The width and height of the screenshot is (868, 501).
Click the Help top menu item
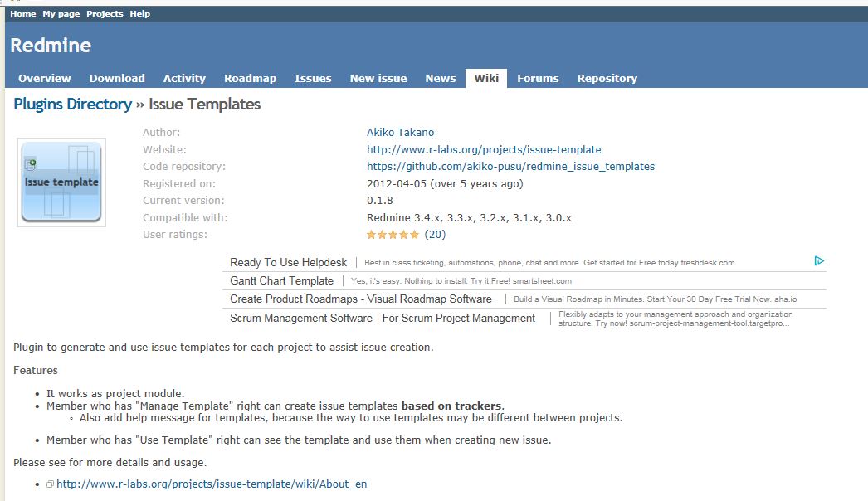tap(140, 14)
